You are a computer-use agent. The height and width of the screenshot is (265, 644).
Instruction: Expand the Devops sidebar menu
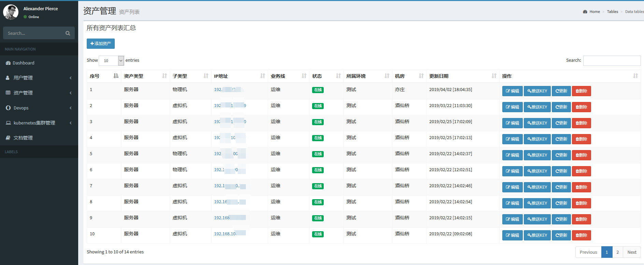39,108
